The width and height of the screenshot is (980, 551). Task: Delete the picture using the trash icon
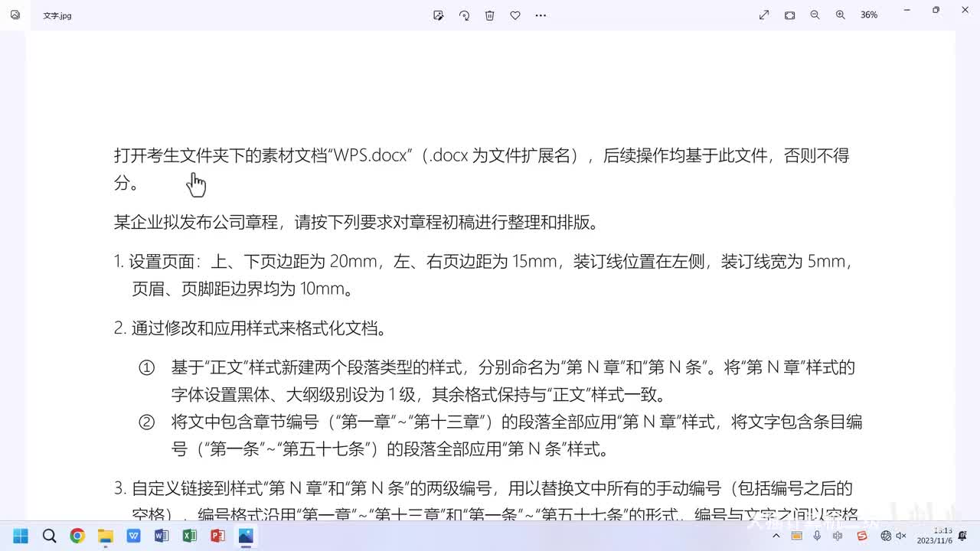pyautogui.click(x=490, y=15)
